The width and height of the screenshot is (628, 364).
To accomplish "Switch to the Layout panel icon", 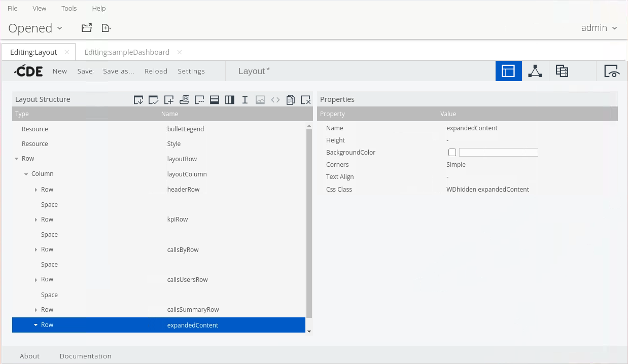I will tap(508, 71).
